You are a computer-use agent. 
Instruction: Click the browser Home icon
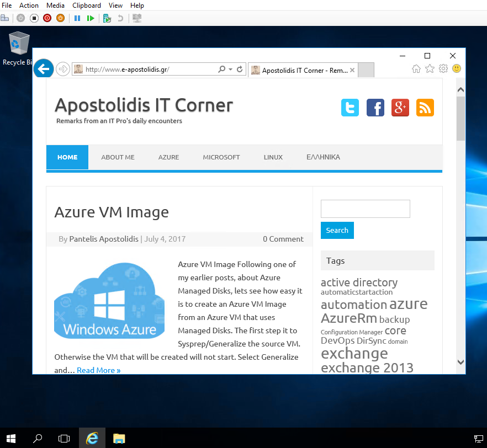click(x=416, y=68)
